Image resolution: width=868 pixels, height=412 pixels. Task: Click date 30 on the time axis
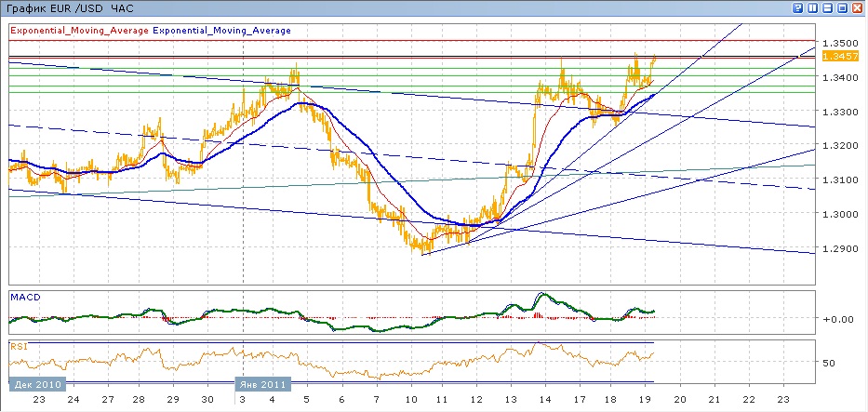click(x=207, y=400)
